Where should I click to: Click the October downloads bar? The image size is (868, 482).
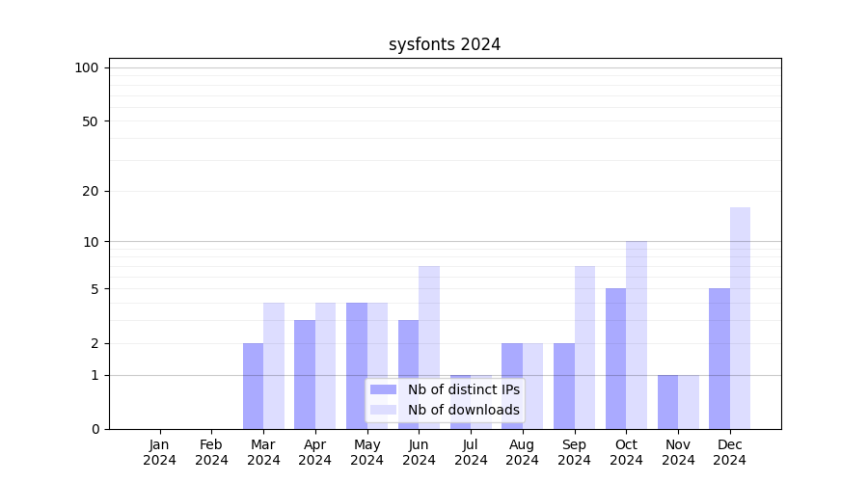coord(637,335)
